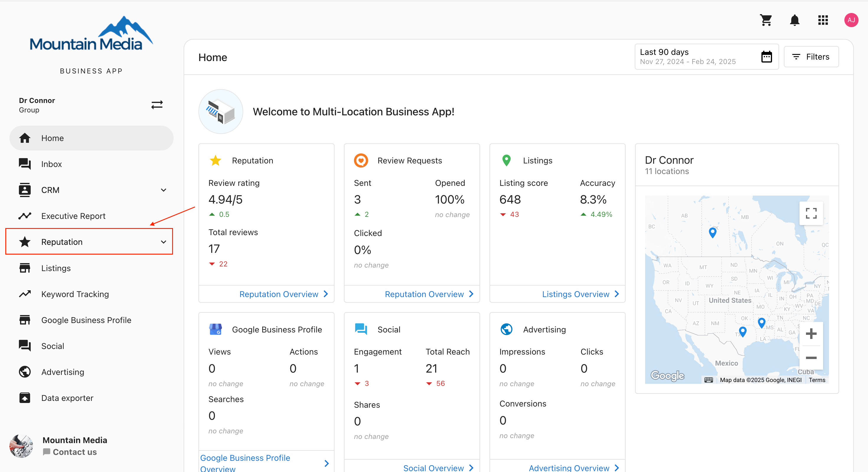Click the 11 locations text
Image resolution: width=868 pixels, height=472 pixels.
pos(667,171)
